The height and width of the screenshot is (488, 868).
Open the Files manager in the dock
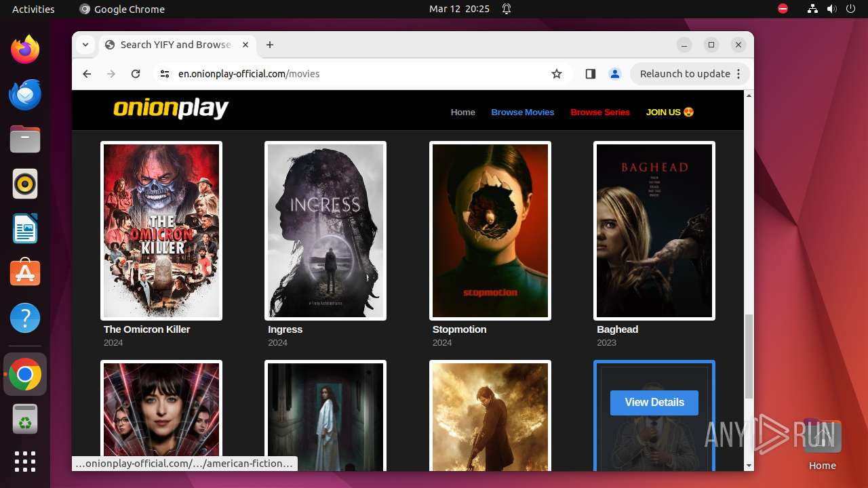click(x=25, y=139)
